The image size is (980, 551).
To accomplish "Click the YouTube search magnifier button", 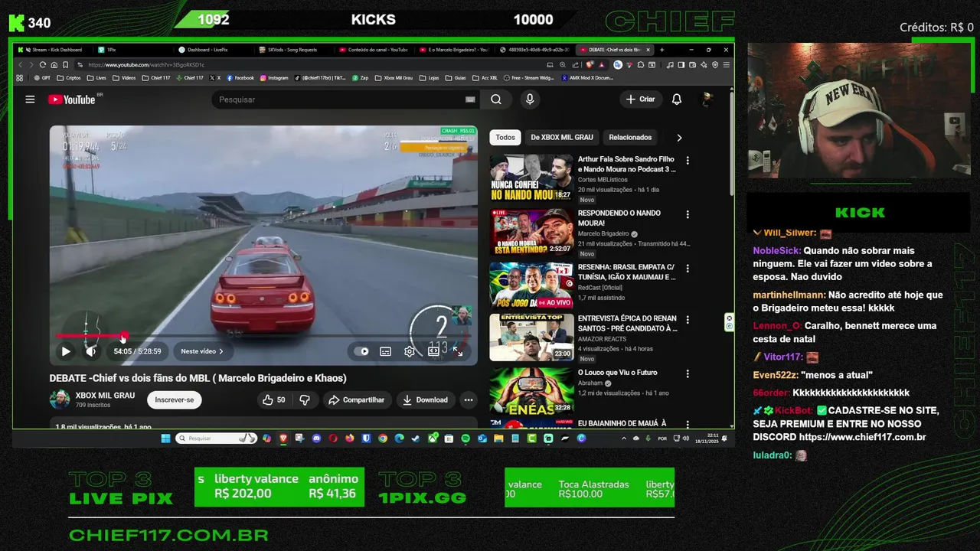I will click(496, 99).
